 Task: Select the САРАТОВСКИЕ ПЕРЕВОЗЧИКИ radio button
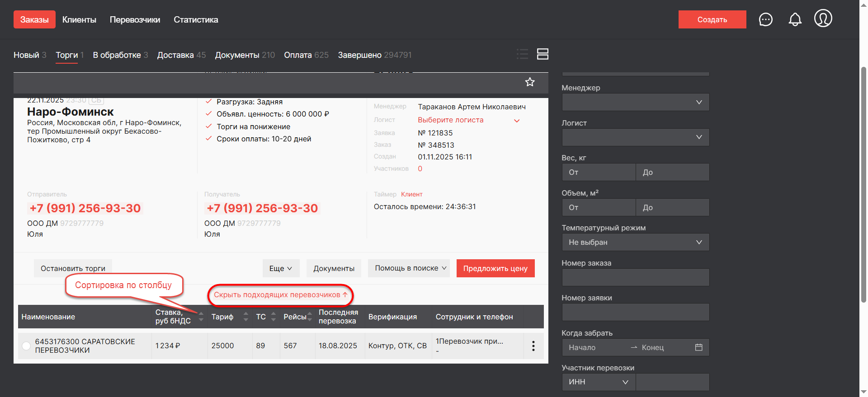click(26, 346)
